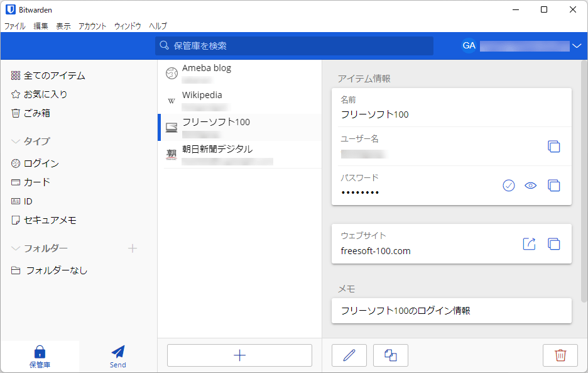Select the 朝日新聞デジタル entry
This screenshot has height=373, width=588.
point(239,154)
